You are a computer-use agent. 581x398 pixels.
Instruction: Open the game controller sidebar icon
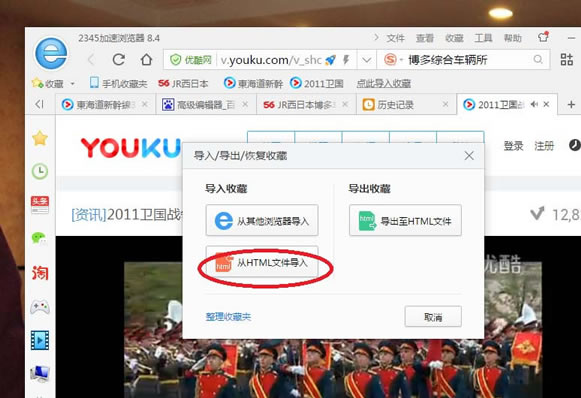(40, 307)
